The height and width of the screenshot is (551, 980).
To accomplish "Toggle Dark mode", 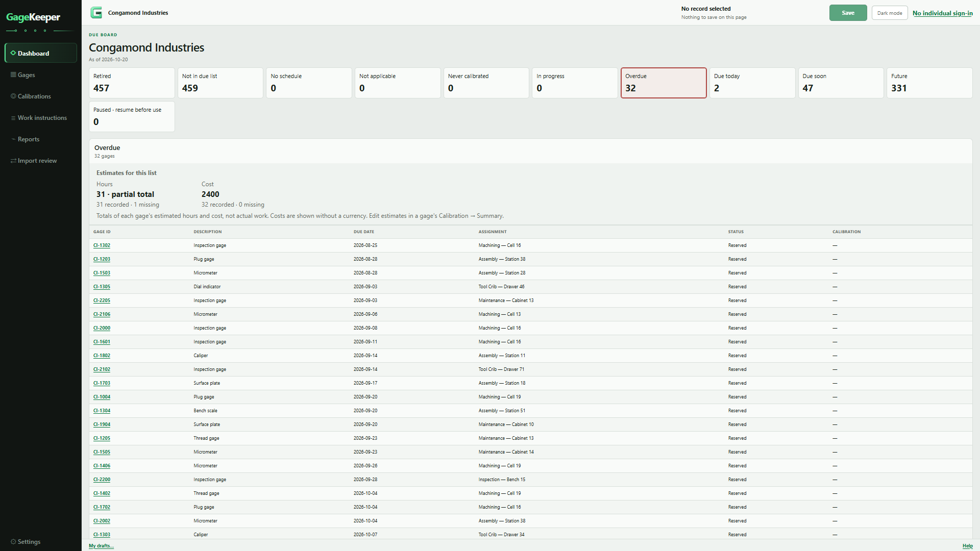I will tap(890, 13).
